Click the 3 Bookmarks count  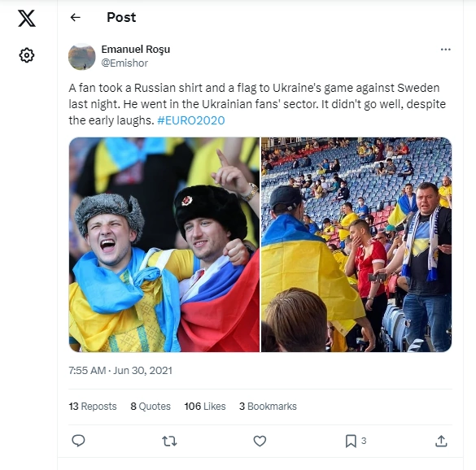[x=268, y=407]
